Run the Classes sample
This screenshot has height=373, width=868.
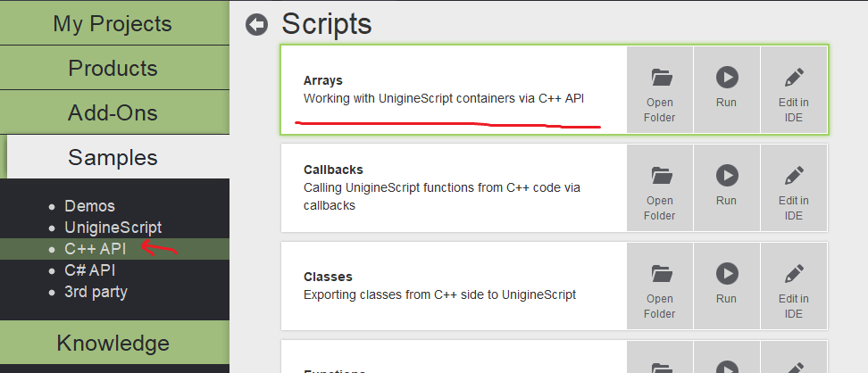click(726, 286)
